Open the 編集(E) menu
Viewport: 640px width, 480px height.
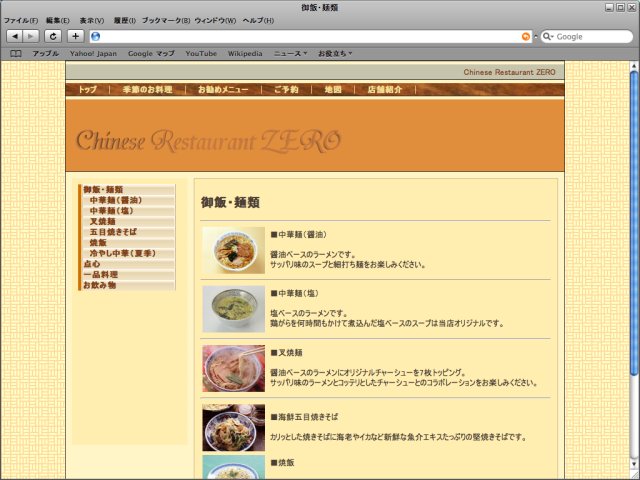pyautogui.click(x=58, y=20)
